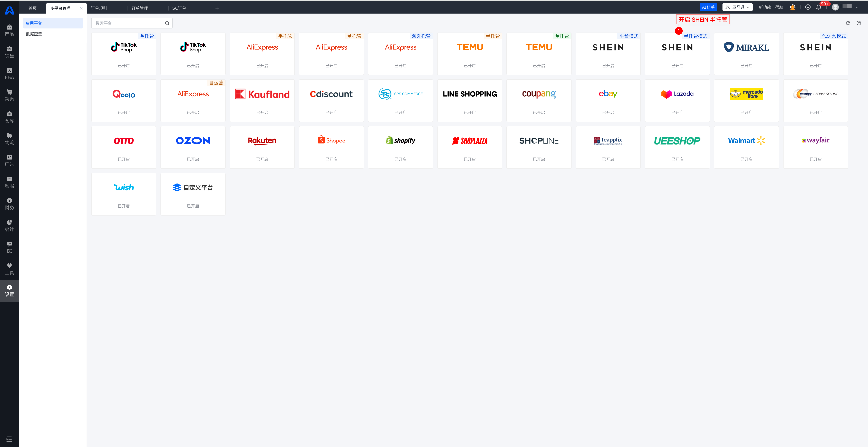Close the 多平台管理 tab
This screenshot has width=868, height=447.
click(81, 8)
